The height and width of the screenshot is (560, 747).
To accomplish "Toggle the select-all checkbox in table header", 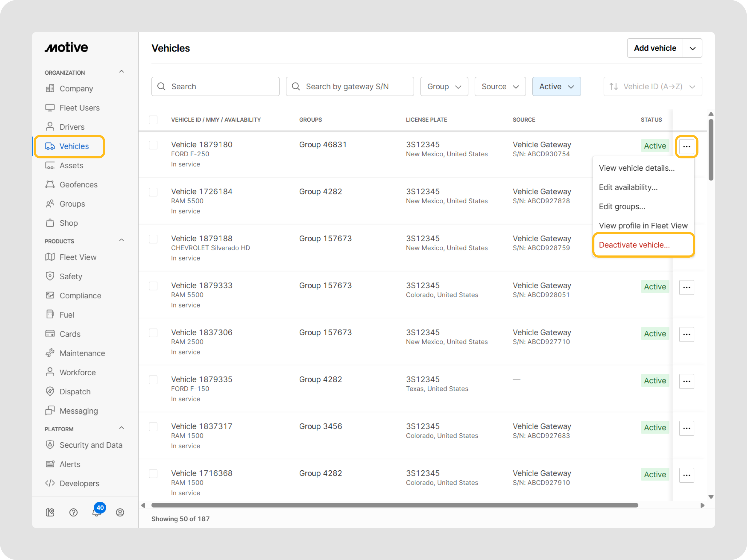I will 153,120.
